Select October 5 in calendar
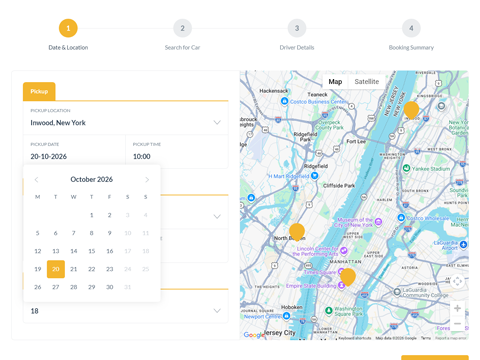The width and height of the screenshot is (480, 360). 38,233
